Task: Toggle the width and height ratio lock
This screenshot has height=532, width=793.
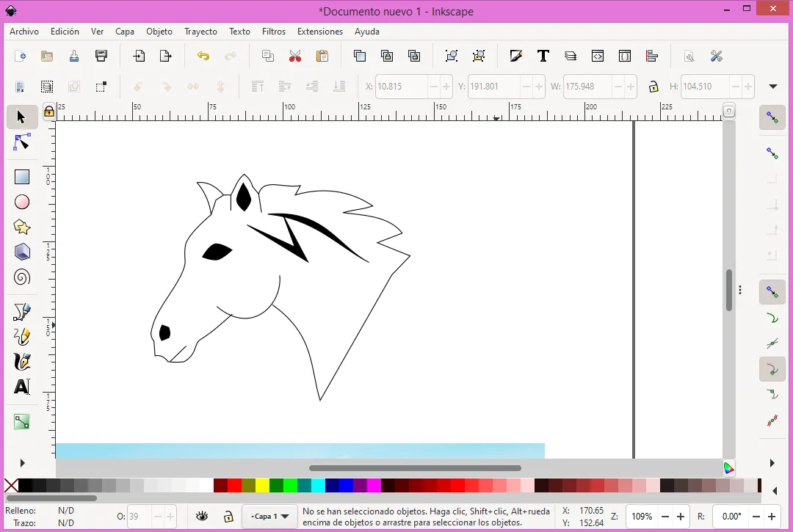Action: pos(653,87)
